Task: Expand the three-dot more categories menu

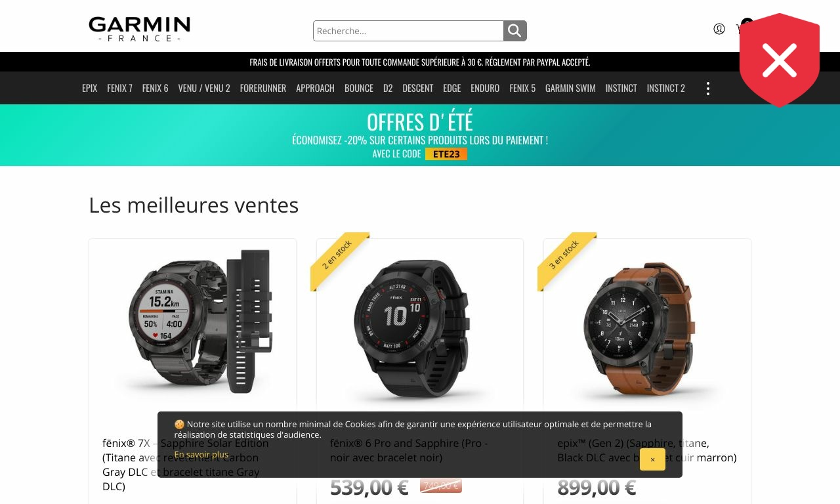Action: (x=707, y=89)
